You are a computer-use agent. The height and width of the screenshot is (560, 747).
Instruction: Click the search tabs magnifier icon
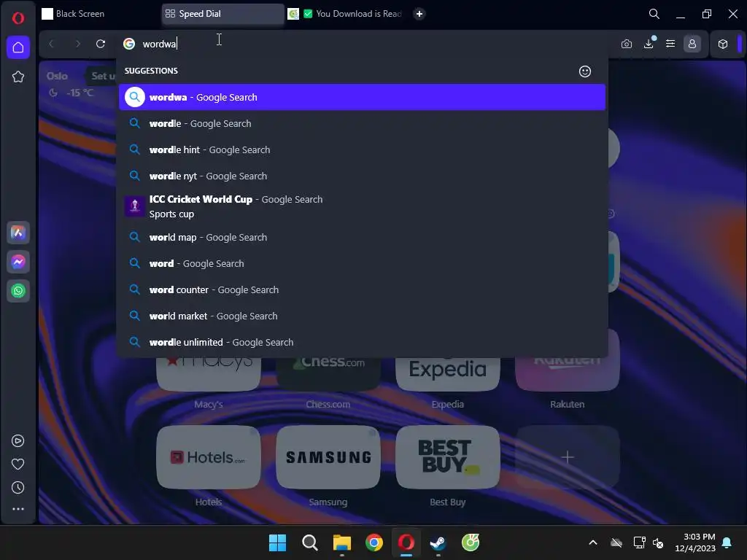tap(654, 14)
